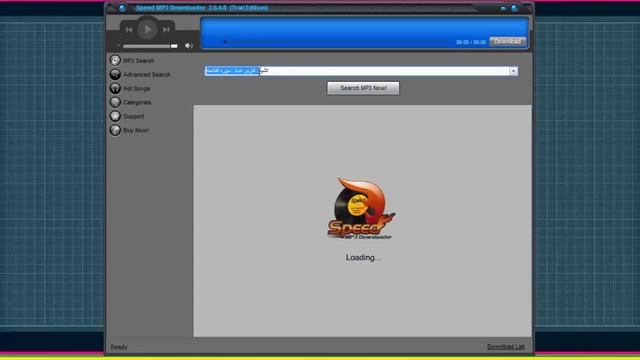Skip to the next track
The width and height of the screenshot is (640, 360).
click(x=166, y=29)
